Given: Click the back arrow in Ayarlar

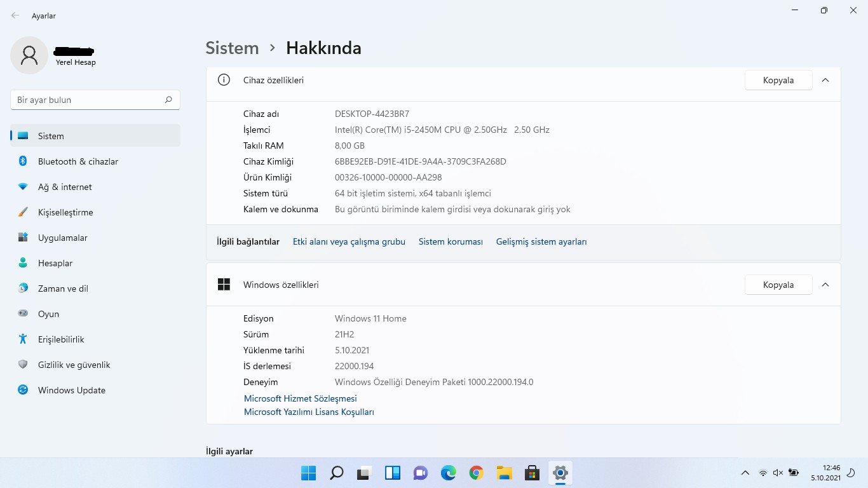Looking at the screenshot, I should [15, 15].
